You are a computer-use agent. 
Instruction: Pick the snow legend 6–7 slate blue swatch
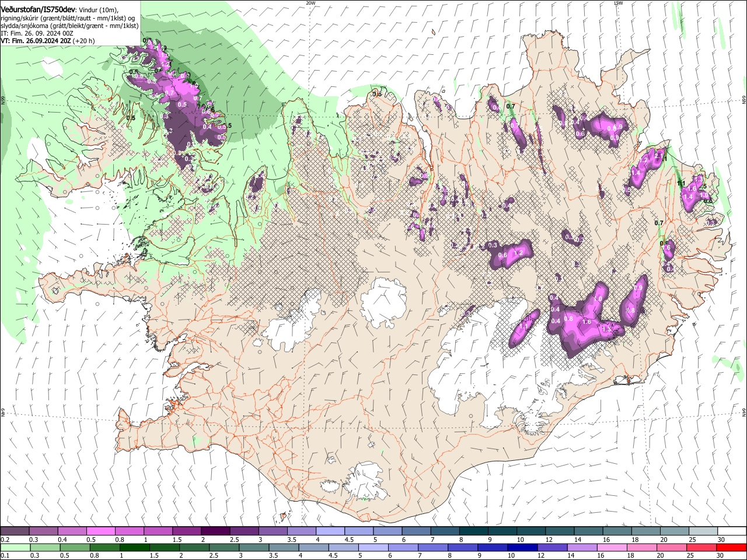click(417, 531)
